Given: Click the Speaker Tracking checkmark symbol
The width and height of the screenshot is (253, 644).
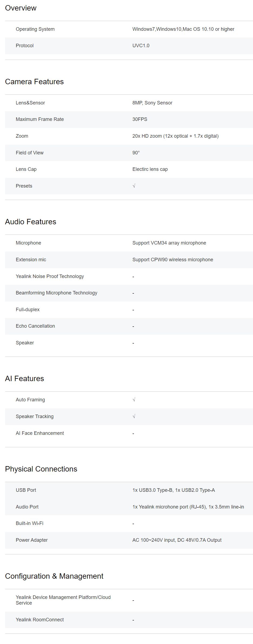Looking at the screenshot, I should pyautogui.click(x=134, y=416).
